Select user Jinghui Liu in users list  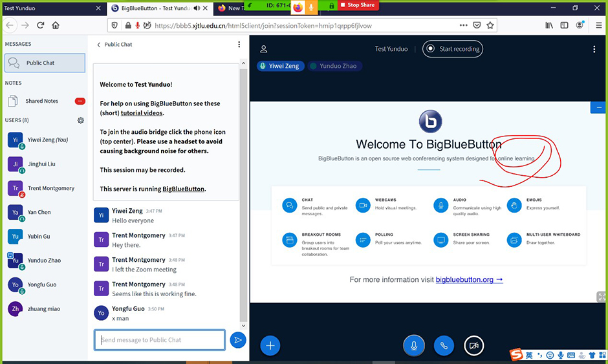pos(45,164)
